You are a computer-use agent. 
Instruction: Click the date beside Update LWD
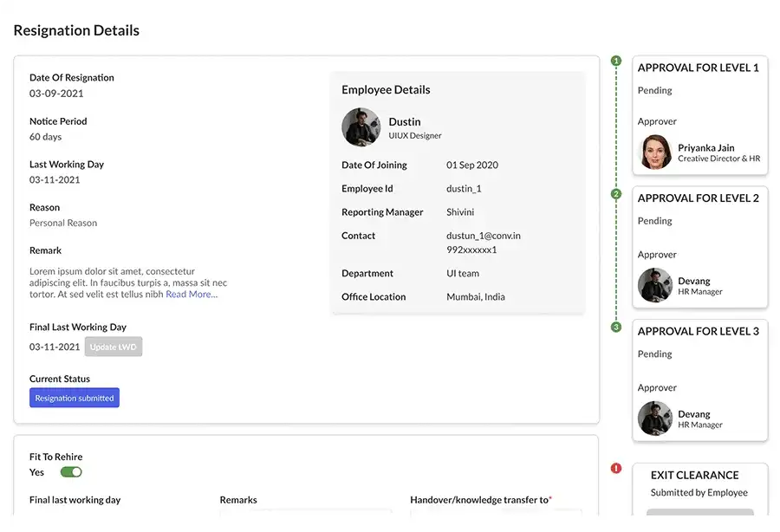pos(55,347)
